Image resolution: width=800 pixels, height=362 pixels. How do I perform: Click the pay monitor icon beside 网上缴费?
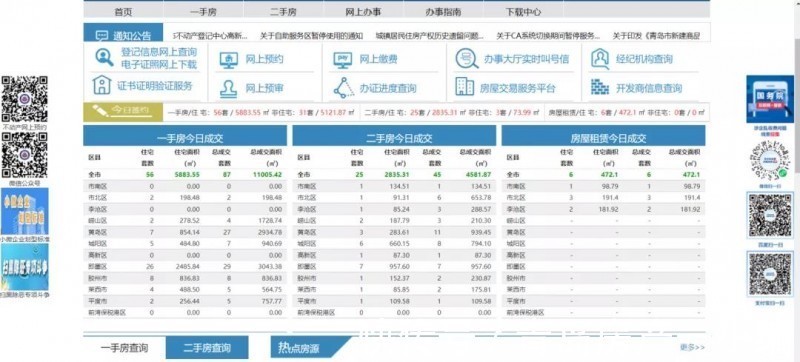click(342, 60)
